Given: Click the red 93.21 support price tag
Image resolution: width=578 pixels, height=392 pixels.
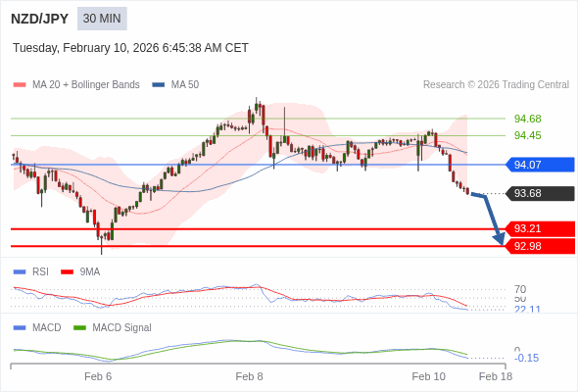Looking at the screenshot, I should [x=541, y=228].
